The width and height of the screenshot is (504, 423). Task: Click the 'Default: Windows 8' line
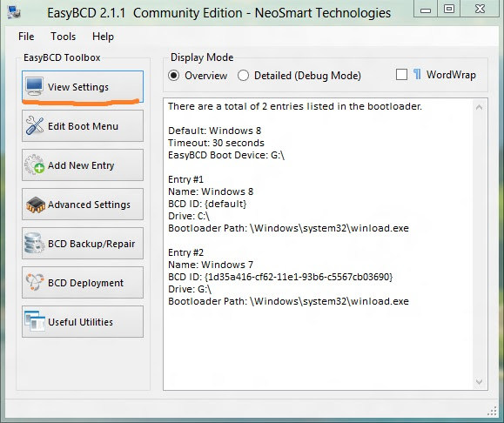tap(214, 131)
